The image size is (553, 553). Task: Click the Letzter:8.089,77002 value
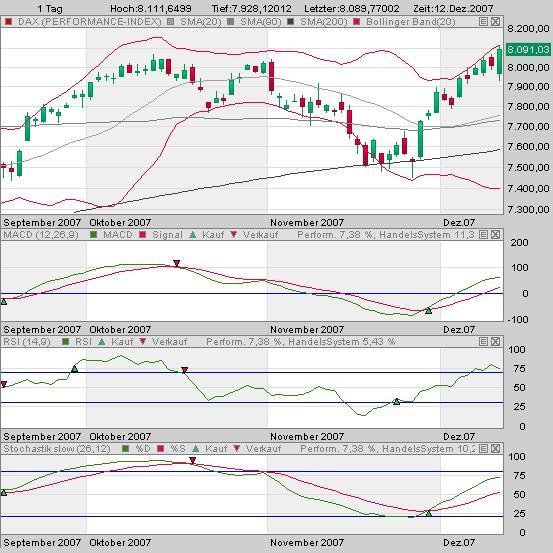tap(352, 8)
